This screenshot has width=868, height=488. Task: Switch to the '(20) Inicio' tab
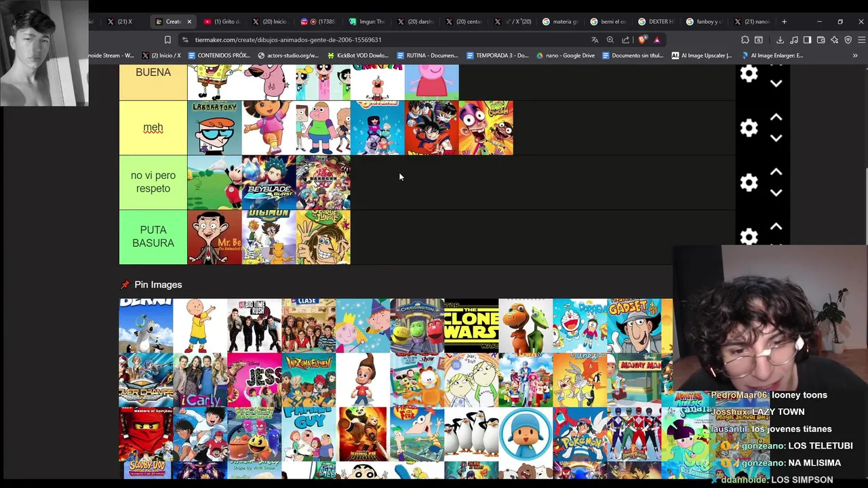tap(269, 22)
